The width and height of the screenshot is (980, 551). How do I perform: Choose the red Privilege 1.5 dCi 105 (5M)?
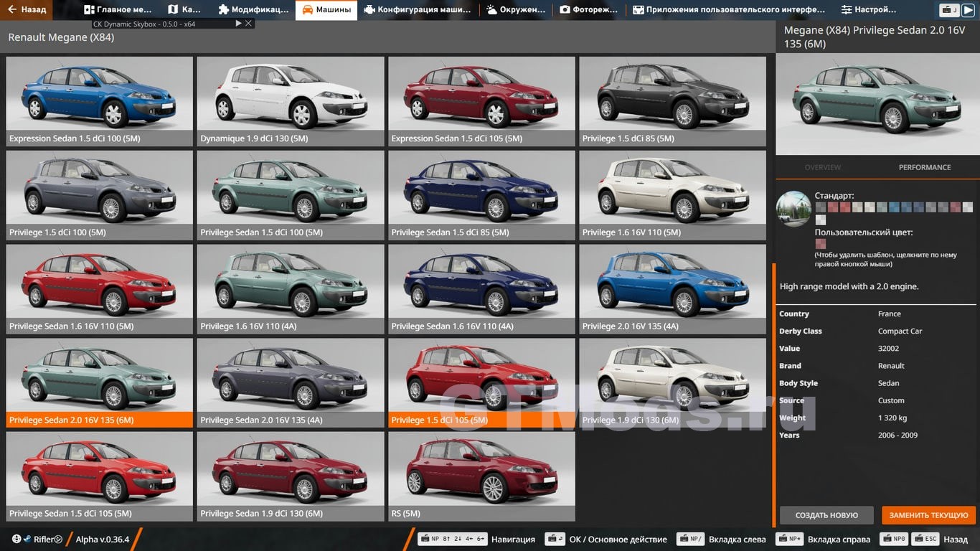pos(481,383)
